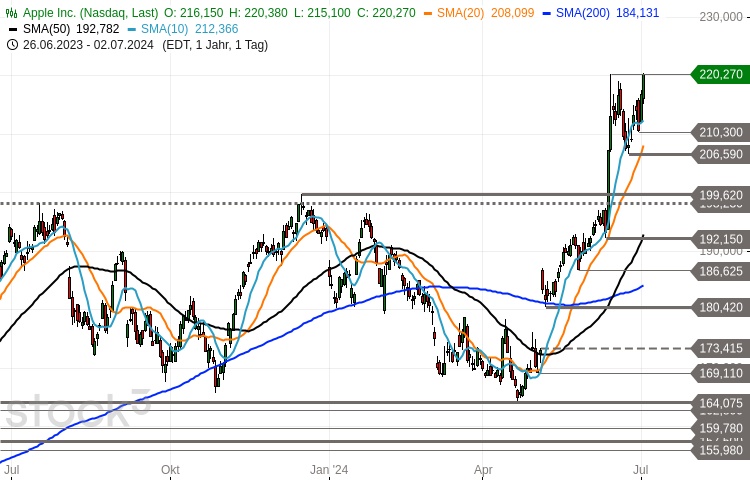Image resolution: width=750 pixels, height=480 pixels.
Task: Click the black SMA(50) legend marker
Action: coord(13,30)
